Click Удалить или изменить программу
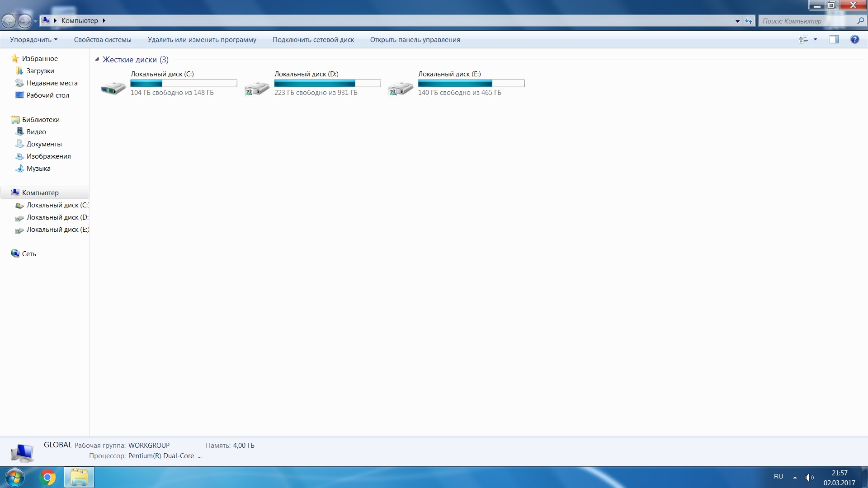 pyautogui.click(x=202, y=40)
